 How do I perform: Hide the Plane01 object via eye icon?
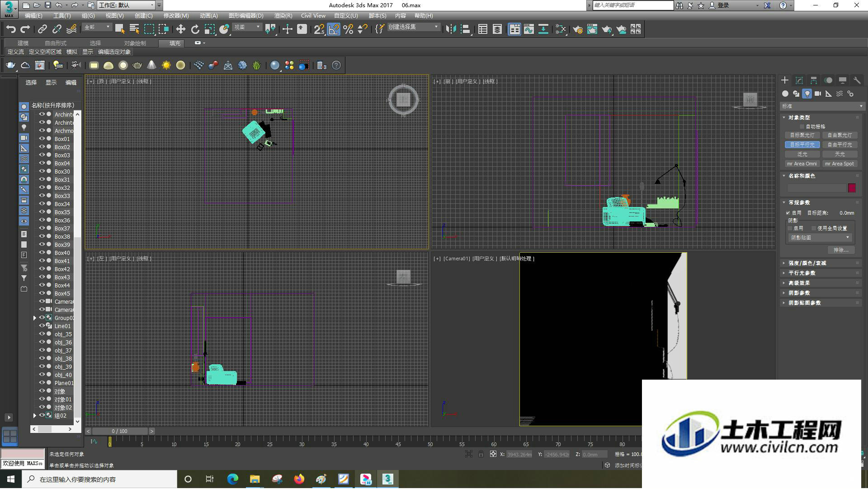(x=42, y=383)
